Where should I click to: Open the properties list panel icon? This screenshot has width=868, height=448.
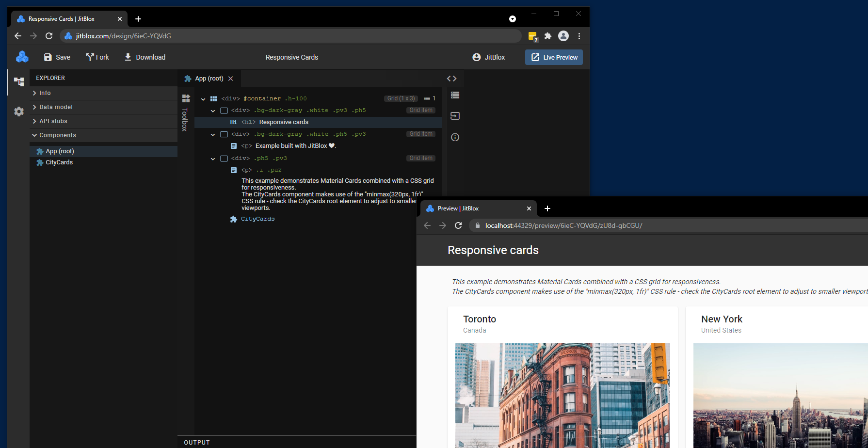[455, 95]
